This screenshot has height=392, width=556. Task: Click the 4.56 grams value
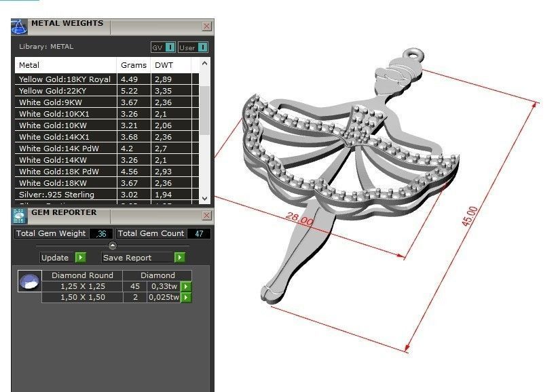pyautogui.click(x=129, y=172)
